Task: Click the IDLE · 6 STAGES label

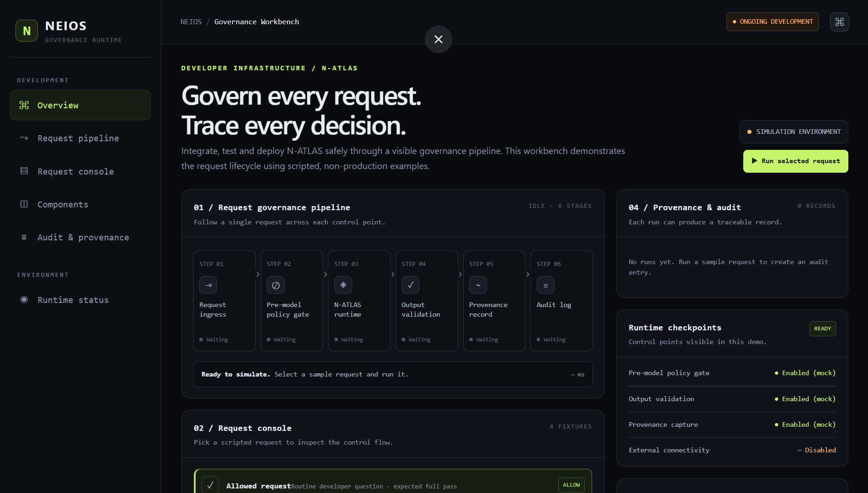Action: 560,206
